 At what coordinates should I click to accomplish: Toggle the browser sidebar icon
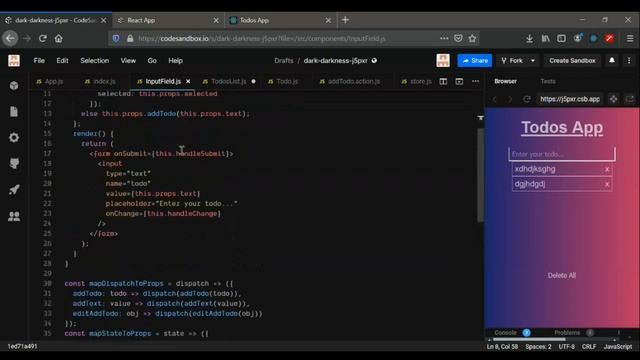[x=562, y=38]
